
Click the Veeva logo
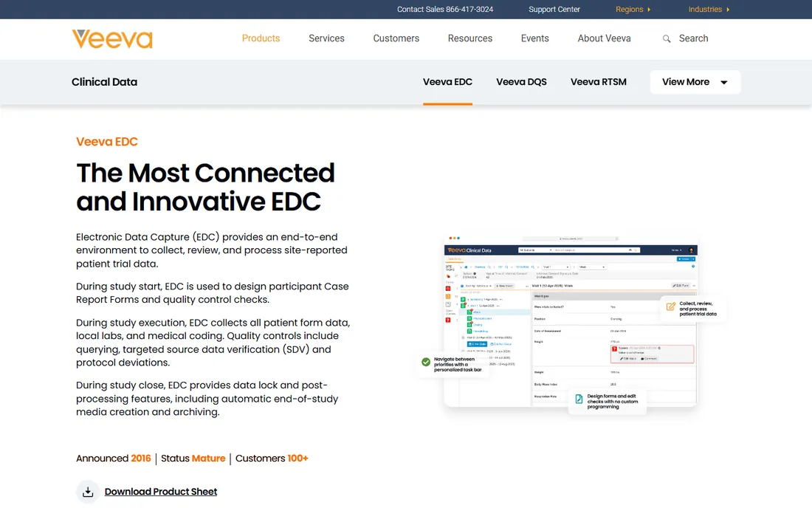(x=112, y=39)
